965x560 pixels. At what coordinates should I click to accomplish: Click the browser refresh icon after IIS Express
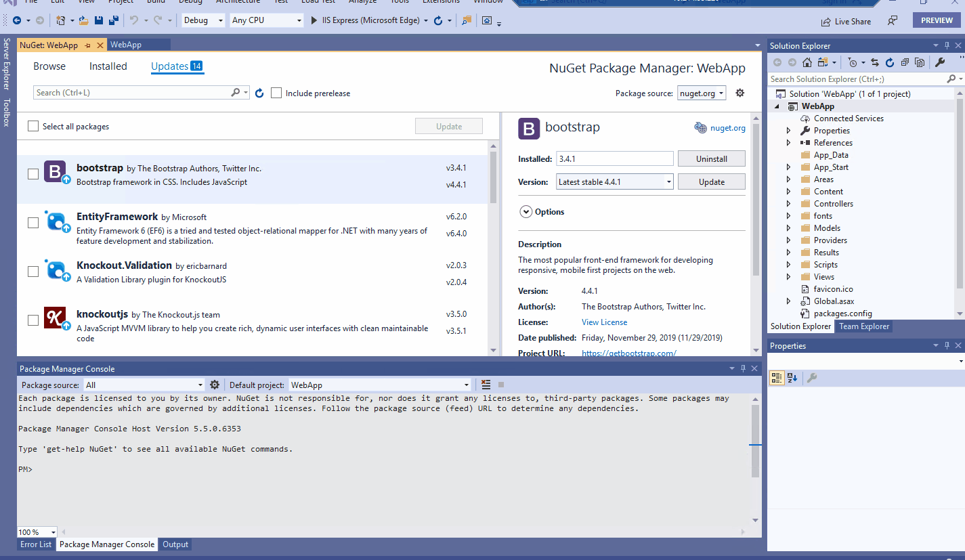(438, 20)
